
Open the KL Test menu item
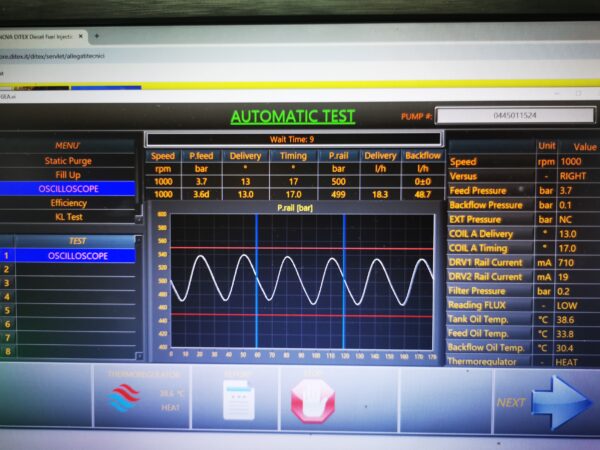[68, 216]
